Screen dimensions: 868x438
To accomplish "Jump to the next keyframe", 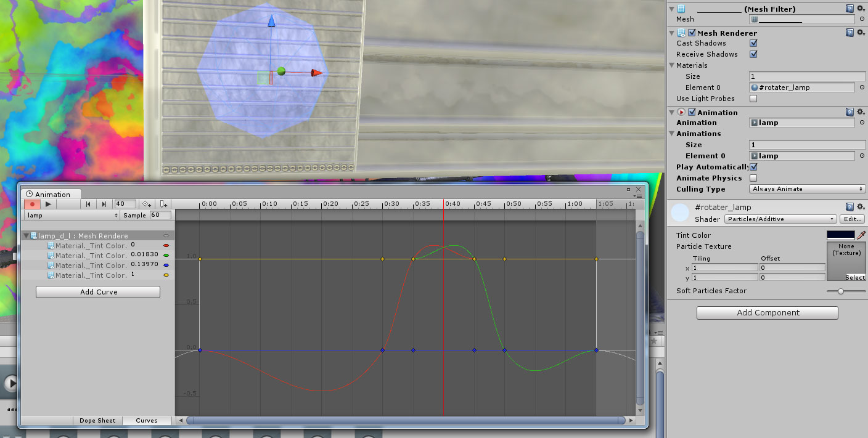I will click(x=104, y=204).
